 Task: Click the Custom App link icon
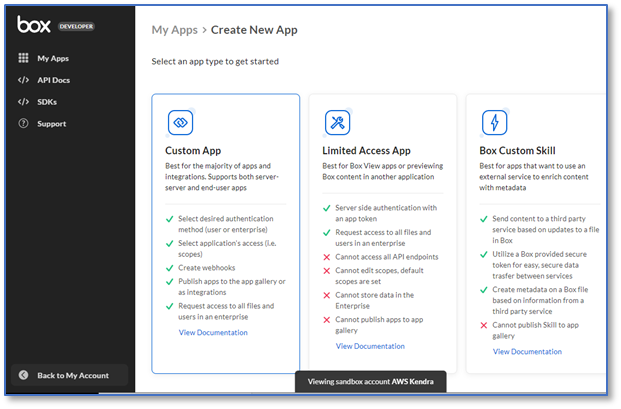tap(180, 123)
